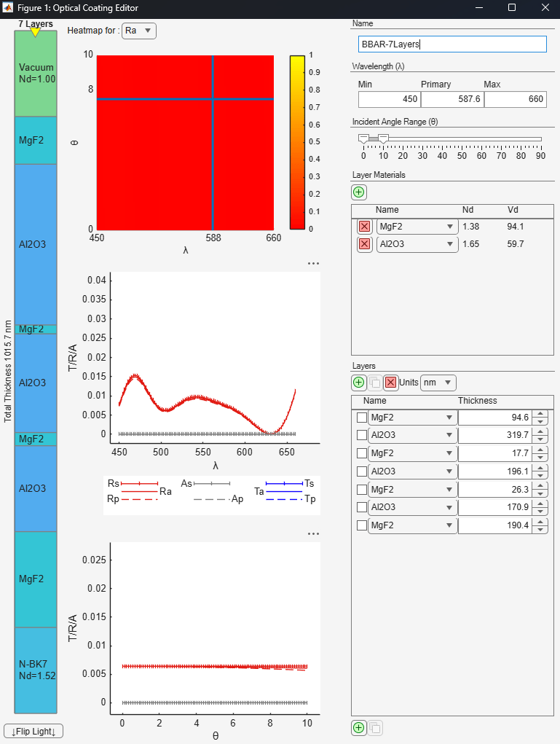Viewport: 560px width, 744px height.
Task: Click the Nd value 1.65 for Al2O3
Action: point(471,244)
